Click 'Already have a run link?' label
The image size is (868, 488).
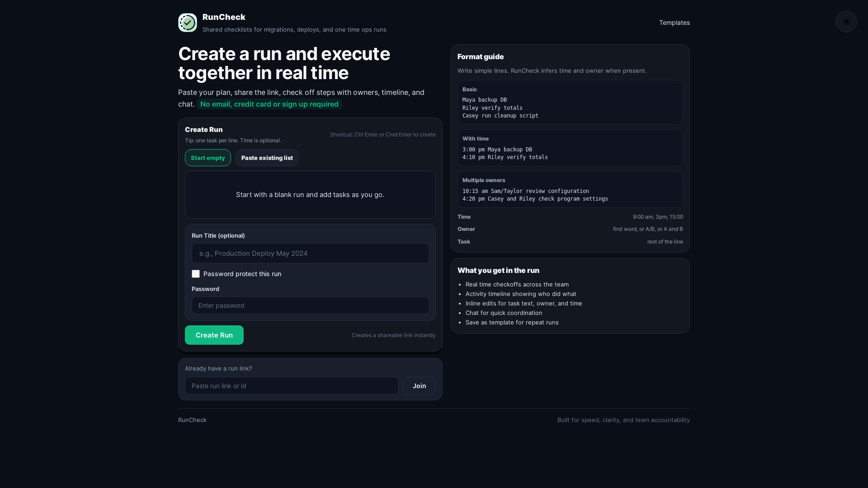[x=218, y=368]
